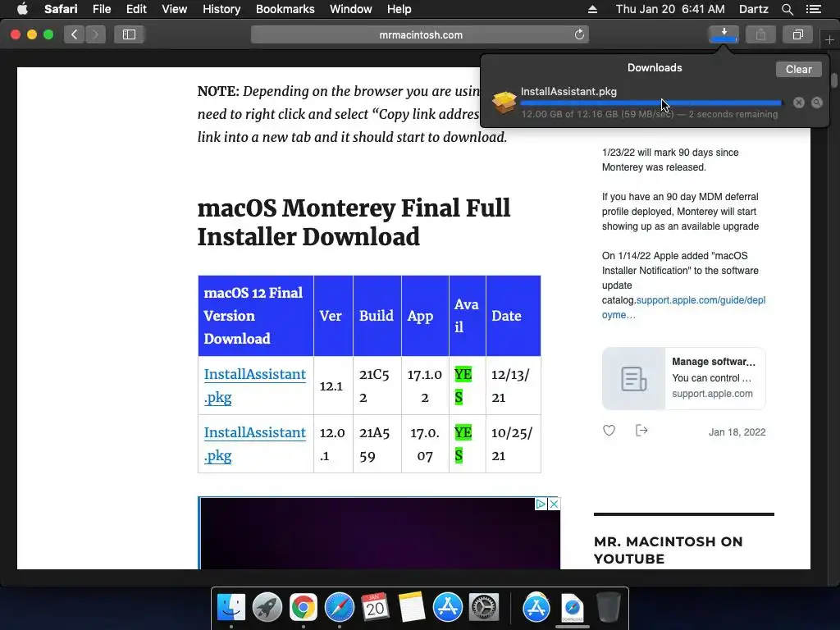Viewport: 840px width, 630px height.
Task: Open the Safari menu
Action: [x=61, y=9]
